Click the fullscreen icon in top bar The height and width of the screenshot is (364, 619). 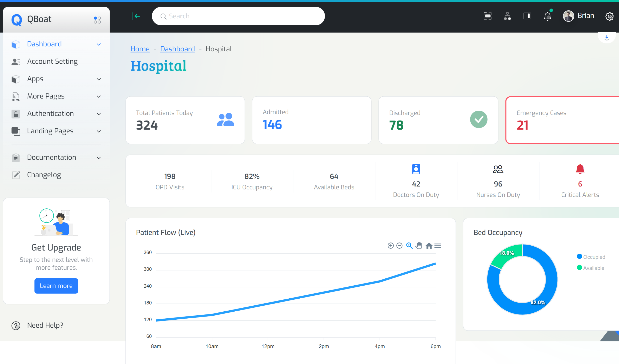coord(487,16)
